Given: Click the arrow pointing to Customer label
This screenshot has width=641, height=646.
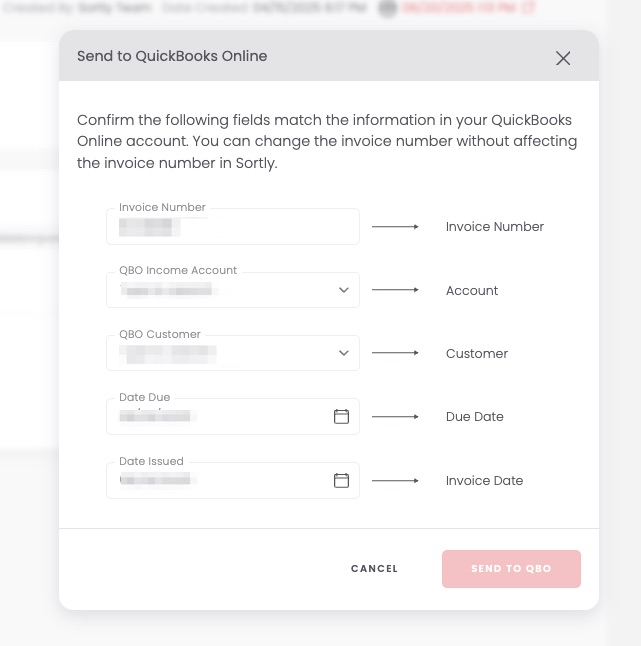Looking at the screenshot, I should coord(395,353).
